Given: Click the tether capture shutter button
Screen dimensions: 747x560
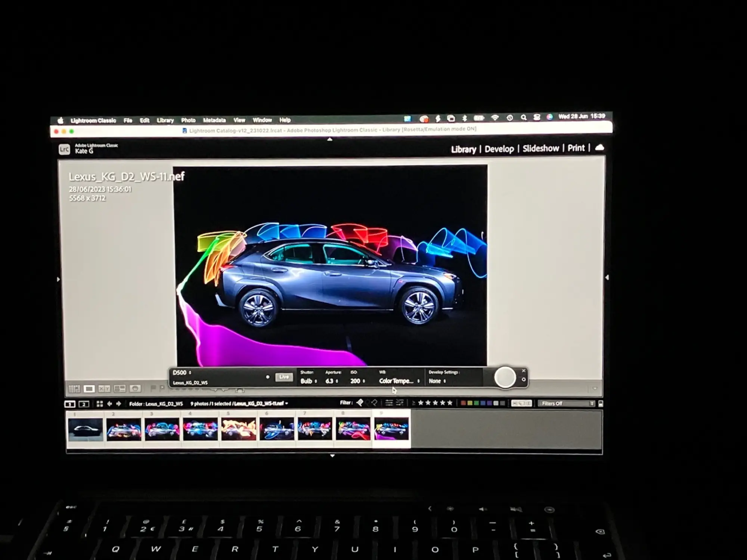Looking at the screenshot, I should (x=505, y=377).
